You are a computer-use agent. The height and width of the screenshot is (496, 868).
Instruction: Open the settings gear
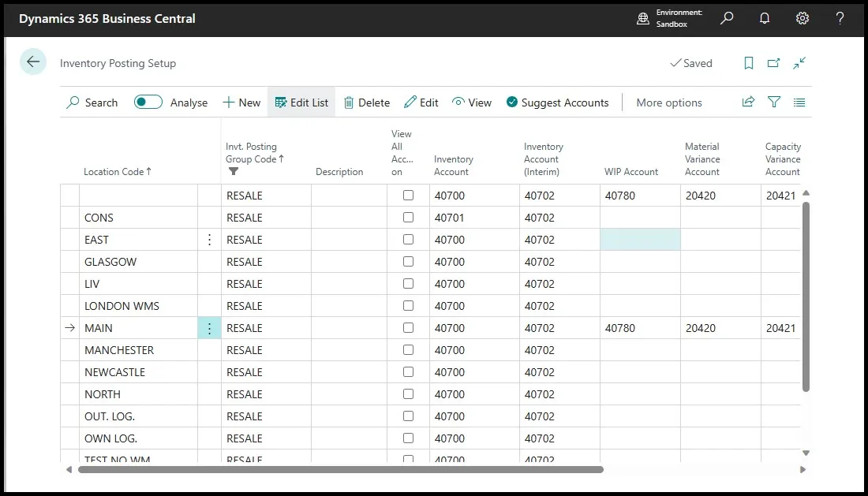click(803, 18)
